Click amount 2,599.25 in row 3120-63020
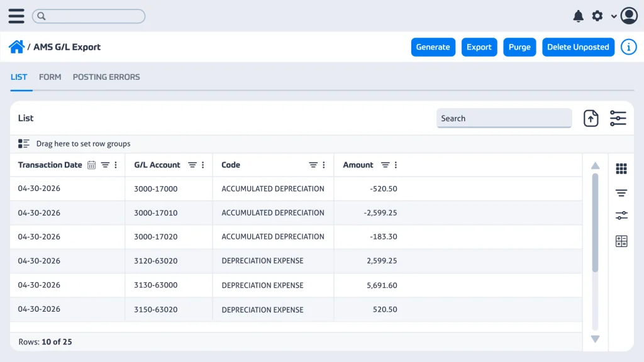Screen dimensions: 644x362 [x=382, y=261]
